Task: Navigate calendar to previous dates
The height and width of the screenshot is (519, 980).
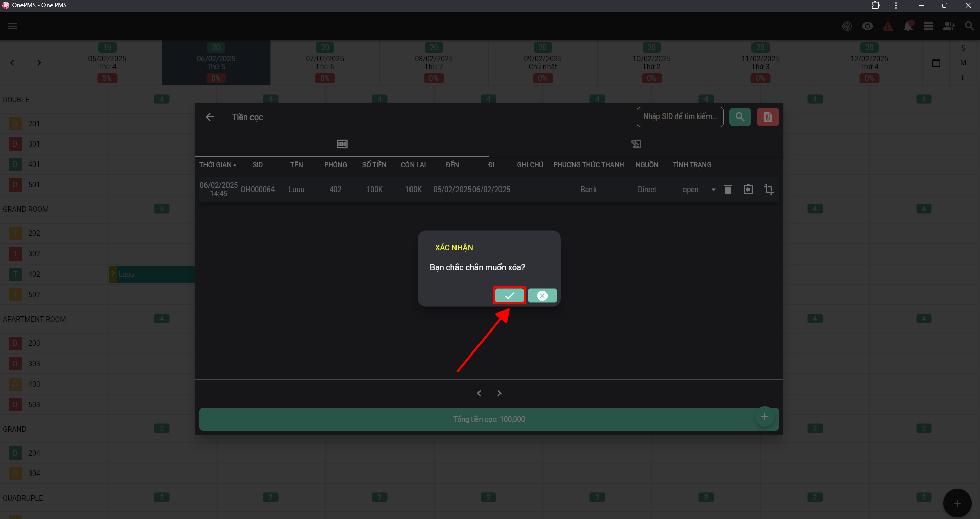Action: click(12, 63)
